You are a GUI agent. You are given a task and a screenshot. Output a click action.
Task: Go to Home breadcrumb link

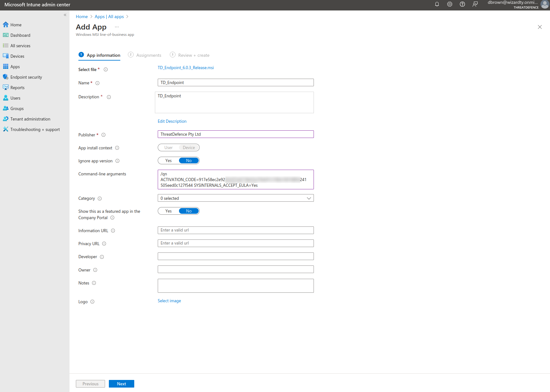click(x=82, y=16)
